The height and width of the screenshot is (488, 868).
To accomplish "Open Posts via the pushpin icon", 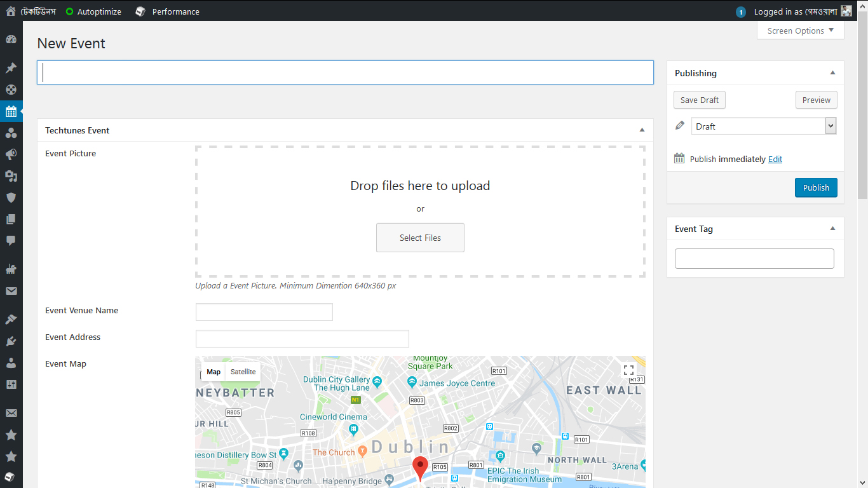I will 11,68.
